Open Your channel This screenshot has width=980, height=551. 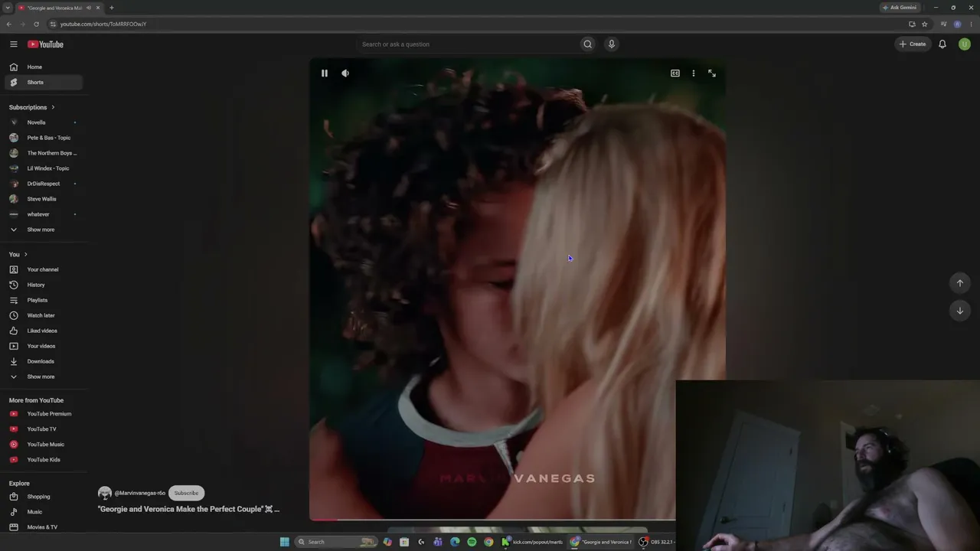click(x=43, y=269)
